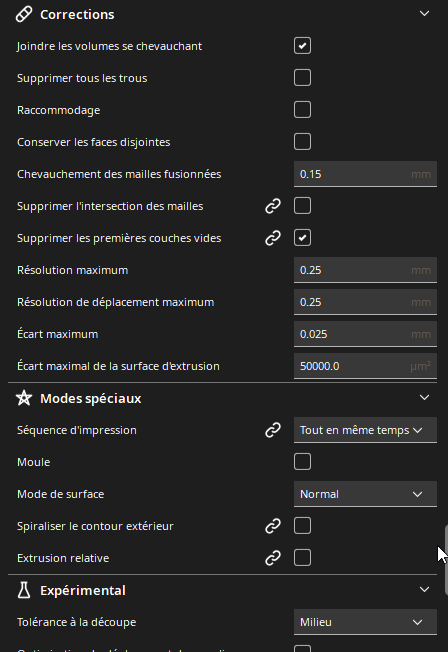Check Conserver les faces disjointes
Viewport: 448px width, 652px height.
tap(302, 142)
